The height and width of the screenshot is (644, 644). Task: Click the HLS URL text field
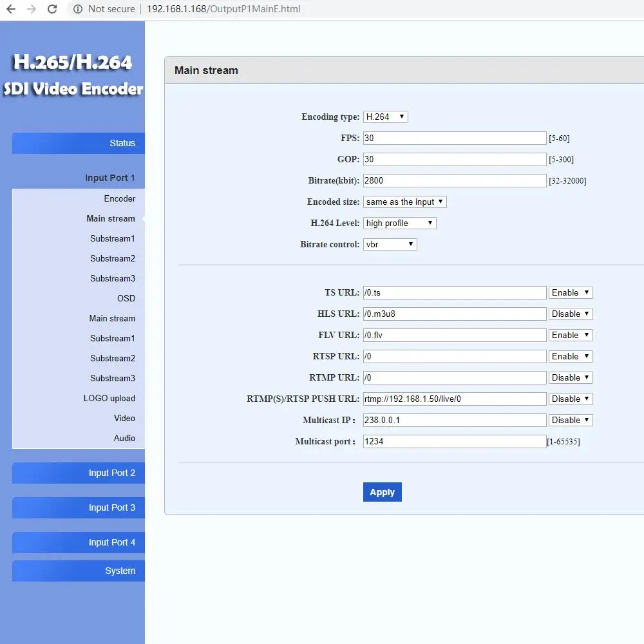tap(455, 314)
